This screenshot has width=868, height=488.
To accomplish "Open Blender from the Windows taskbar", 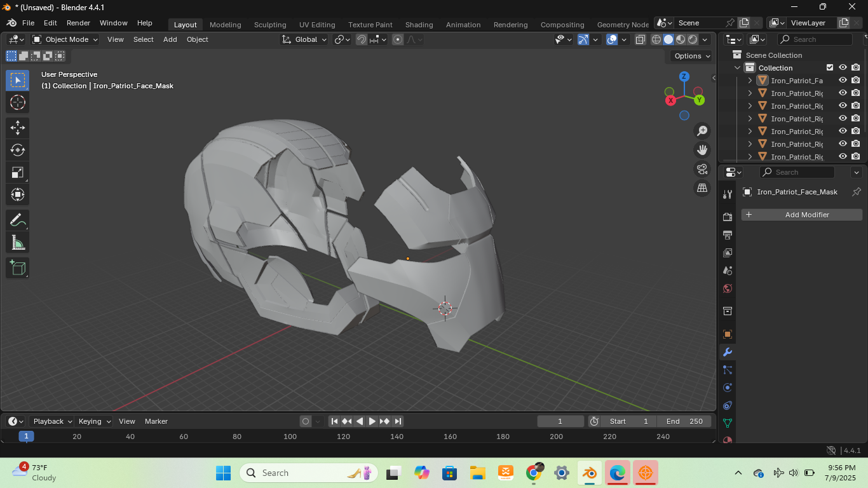I will [590, 473].
